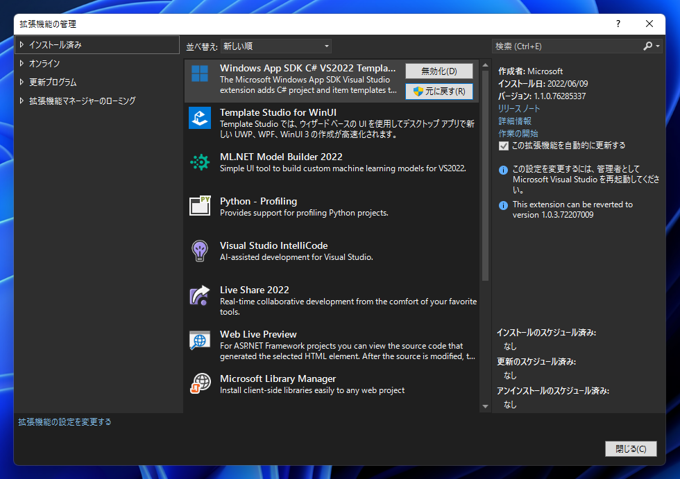Click the ML.NET Model Builder gear icon
Screen dimensions: 680x479
[200, 162]
